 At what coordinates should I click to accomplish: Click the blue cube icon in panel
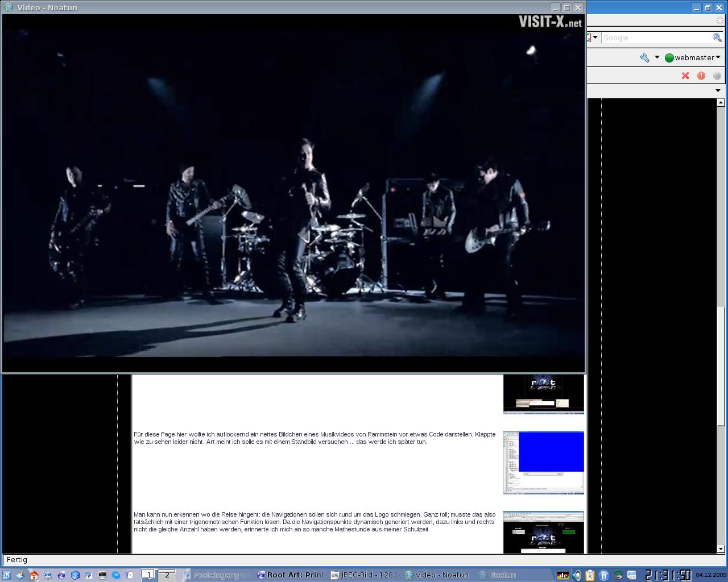click(75, 575)
